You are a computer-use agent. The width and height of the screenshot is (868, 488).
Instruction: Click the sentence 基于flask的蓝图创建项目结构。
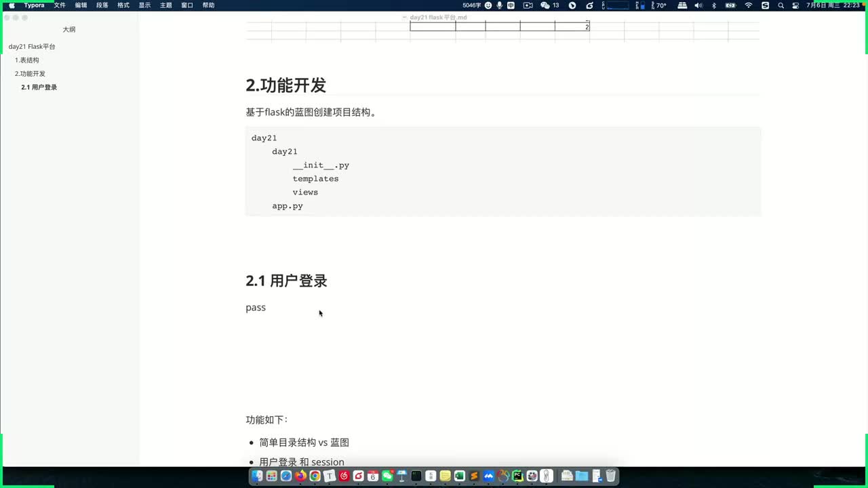tap(311, 113)
